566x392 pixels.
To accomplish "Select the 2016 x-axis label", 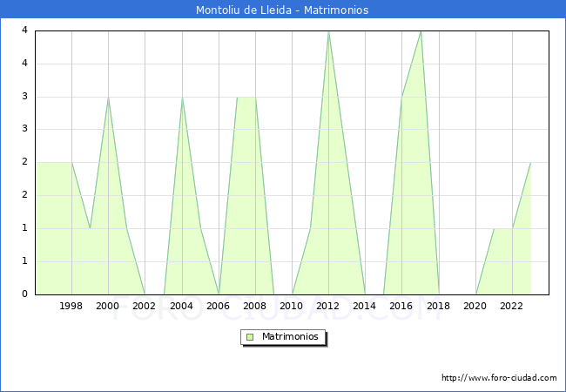I will point(401,306).
